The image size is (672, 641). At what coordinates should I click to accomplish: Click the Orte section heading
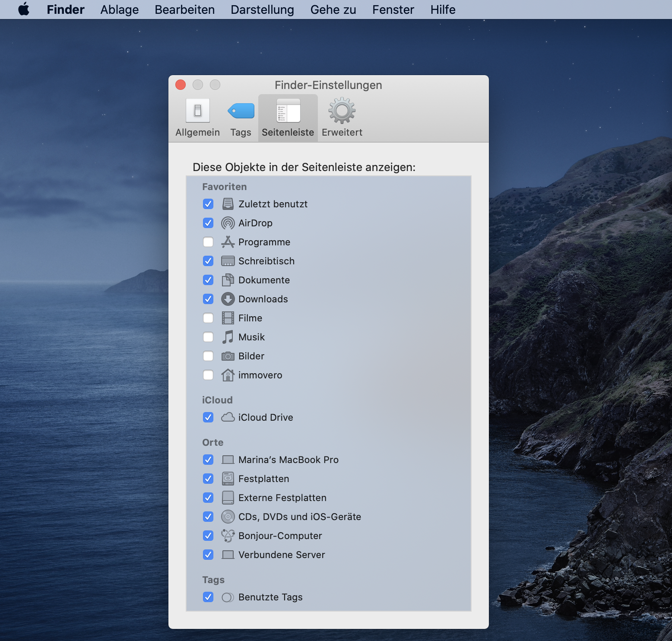(x=213, y=442)
